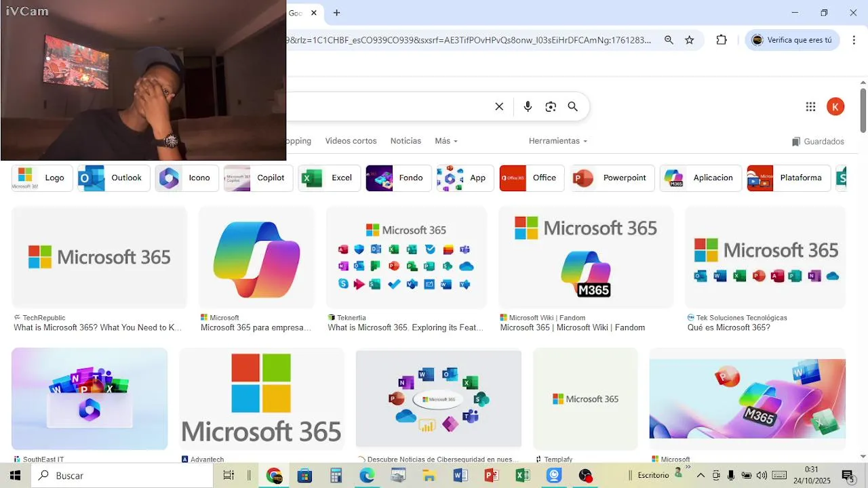The image size is (868, 488).
Task: Open Task View on the taskbar
Action: pyautogui.click(x=229, y=476)
